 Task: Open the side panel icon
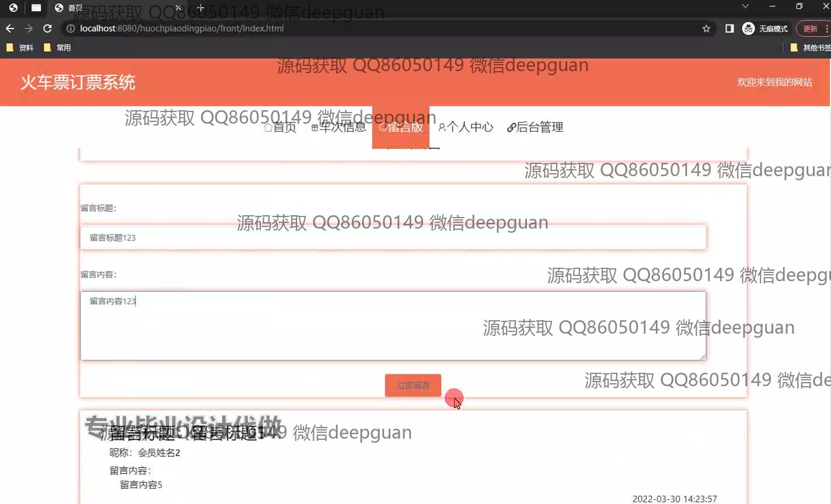click(729, 29)
